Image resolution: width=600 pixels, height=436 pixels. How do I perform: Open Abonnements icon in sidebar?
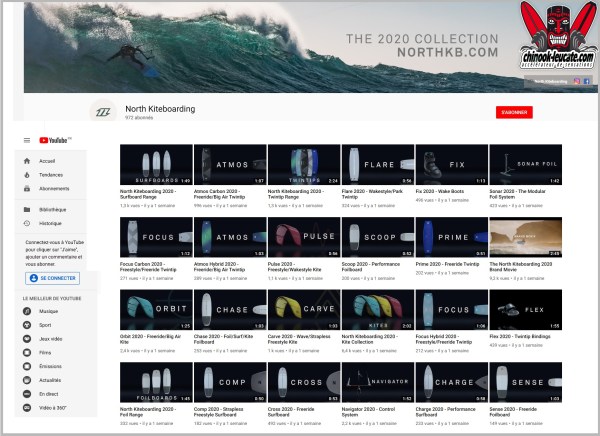(27, 189)
